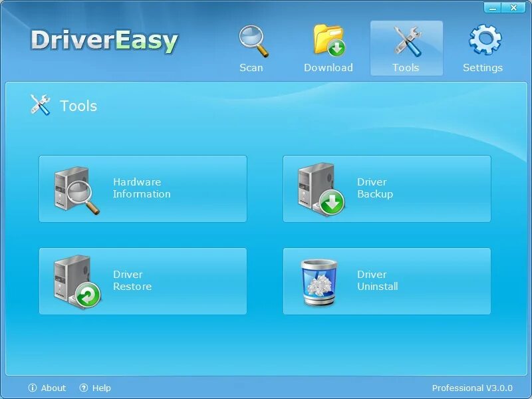
Task: Open Driver Backup tool
Action: pyautogui.click(x=387, y=189)
